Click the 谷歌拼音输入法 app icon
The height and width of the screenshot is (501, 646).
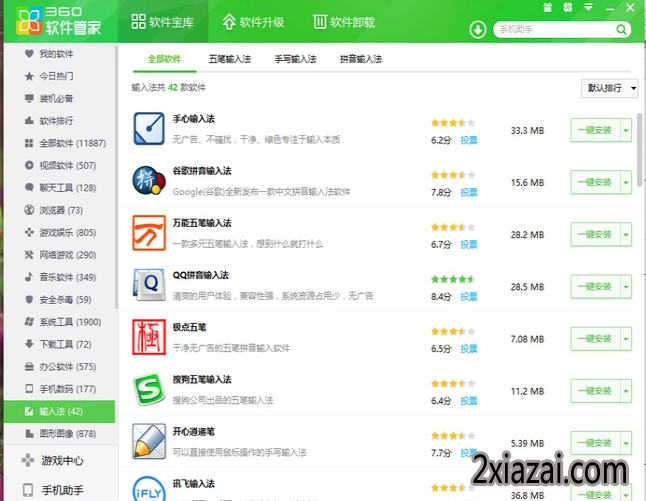pyautogui.click(x=149, y=180)
